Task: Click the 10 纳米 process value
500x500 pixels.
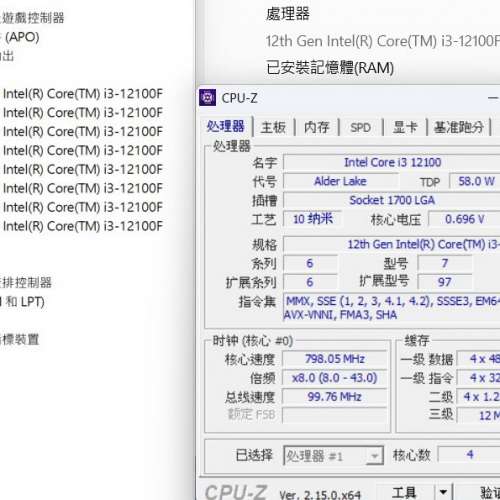Action: [x=312, y=219]
